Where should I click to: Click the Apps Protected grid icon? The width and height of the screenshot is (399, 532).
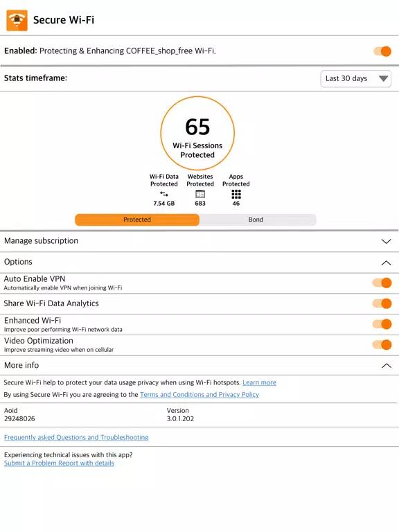click(236, 194)
